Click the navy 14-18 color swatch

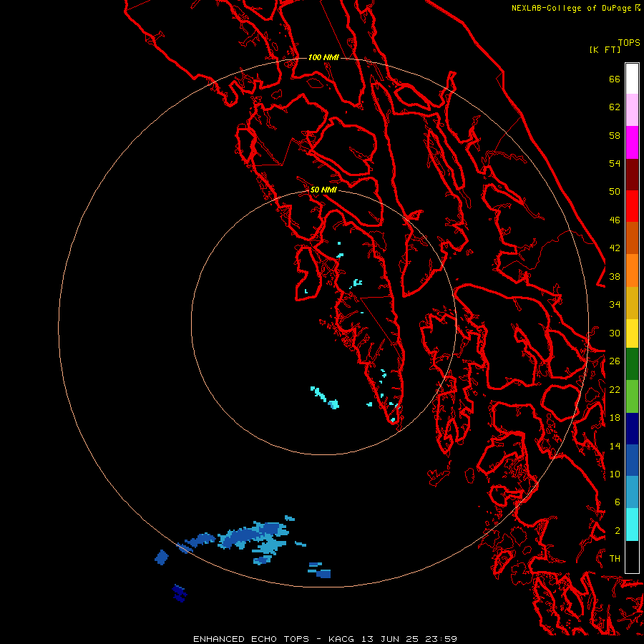tap(632, 429)
